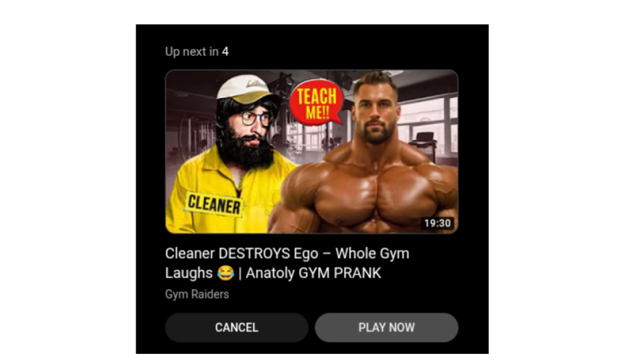
Task: Click 'Anatoly GYM PRANK' in the title
Action: pos(313,273)
